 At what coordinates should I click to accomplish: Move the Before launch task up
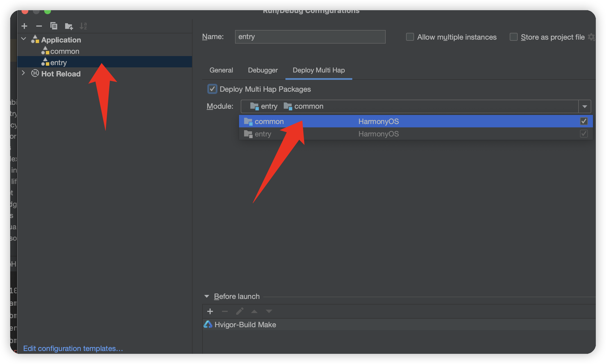(254, 311)
